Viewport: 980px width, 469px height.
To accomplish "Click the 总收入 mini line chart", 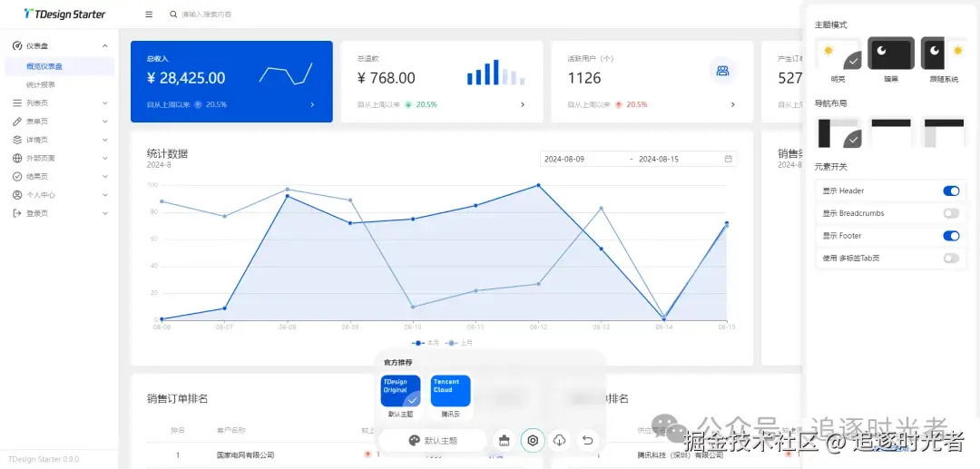I will (x=286, y=73).
